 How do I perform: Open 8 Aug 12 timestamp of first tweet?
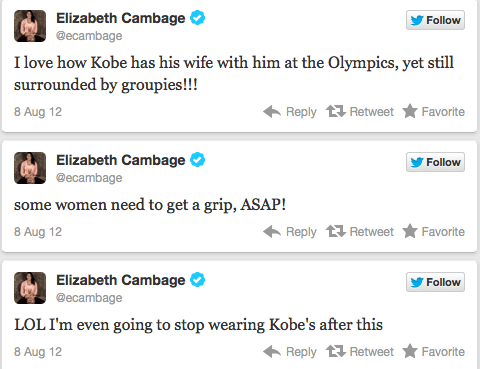(38, 112)
